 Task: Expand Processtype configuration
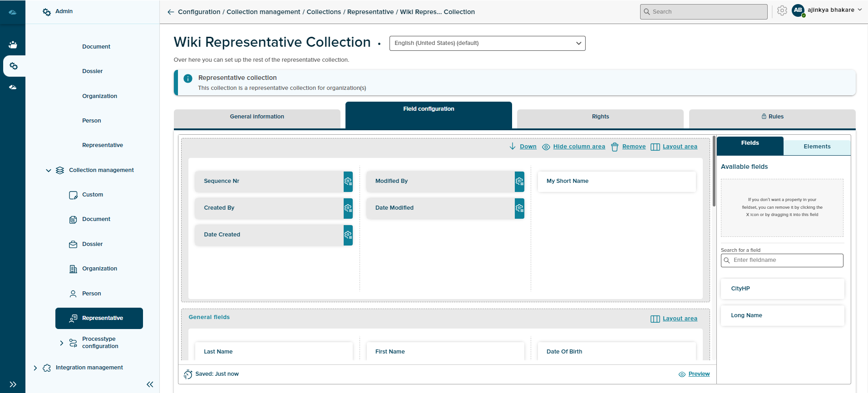[x=62, y=343]
